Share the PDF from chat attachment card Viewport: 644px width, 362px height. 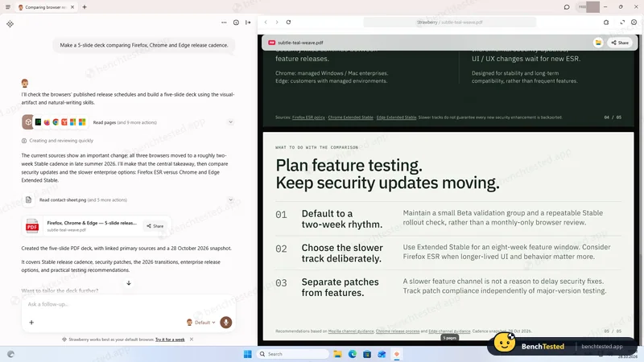click(x=155, y=226)
